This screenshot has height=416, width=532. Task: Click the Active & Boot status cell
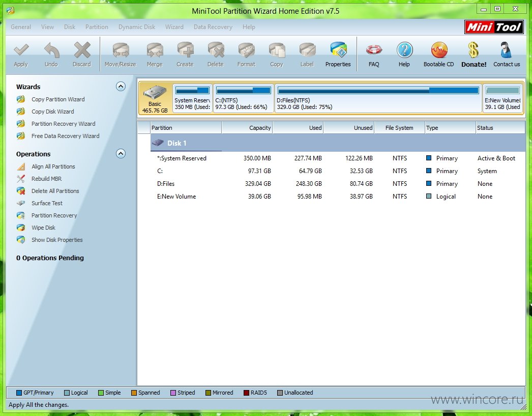(496, 158)
